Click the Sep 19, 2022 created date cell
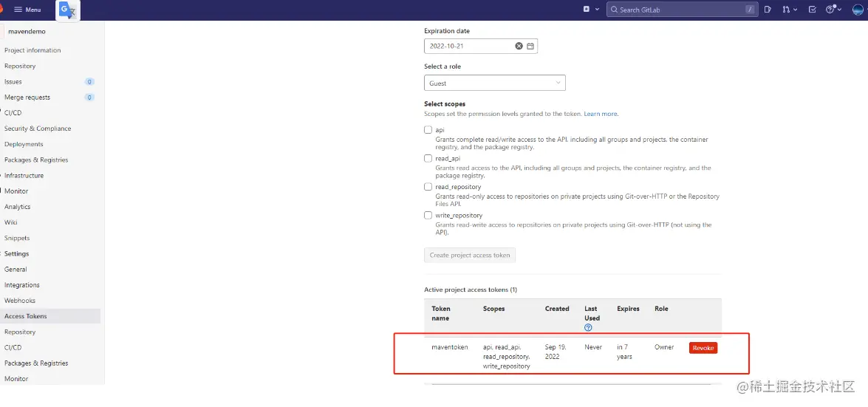The image size is (868, 407). tap(556, 352)
